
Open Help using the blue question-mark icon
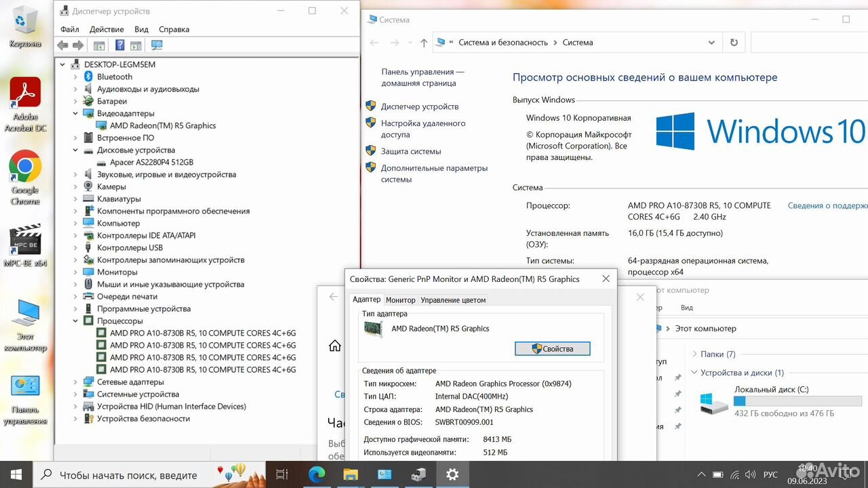[119, 45]
